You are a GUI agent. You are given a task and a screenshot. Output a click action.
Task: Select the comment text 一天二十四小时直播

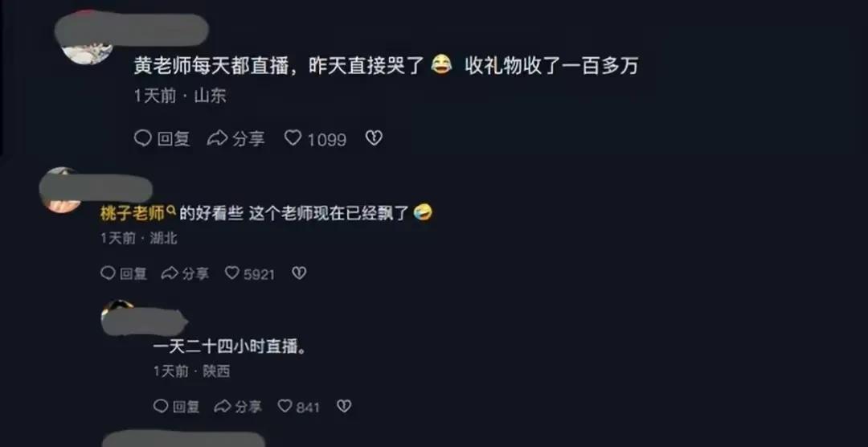(x=229, y=348)
